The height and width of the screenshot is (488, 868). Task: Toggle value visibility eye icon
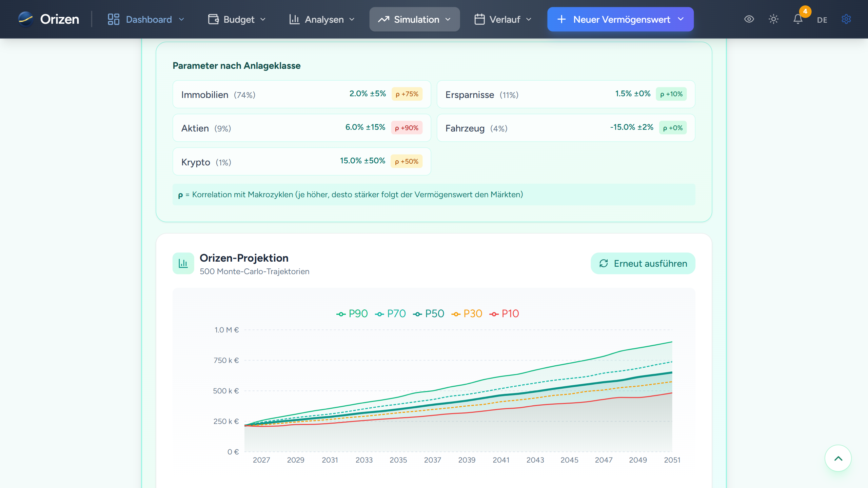749,19
